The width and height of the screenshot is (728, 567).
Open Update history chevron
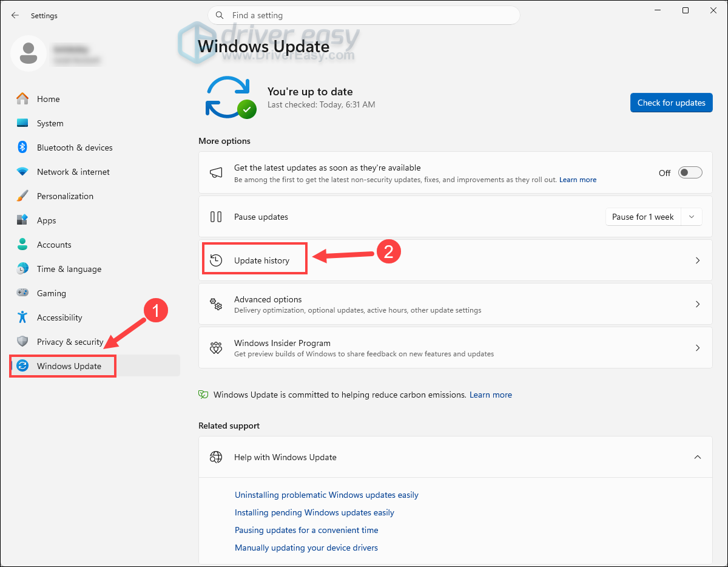coord(698,260)
